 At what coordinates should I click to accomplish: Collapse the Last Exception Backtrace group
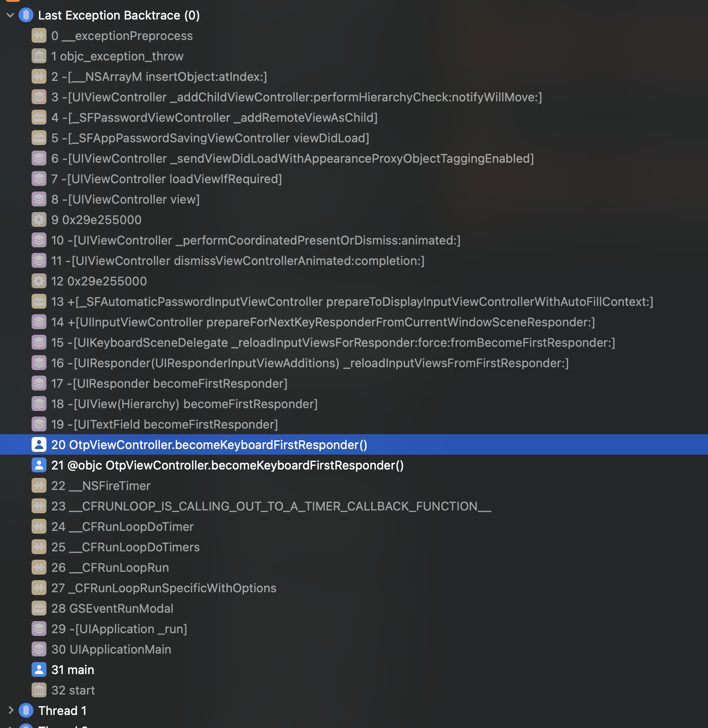[10, 15]
